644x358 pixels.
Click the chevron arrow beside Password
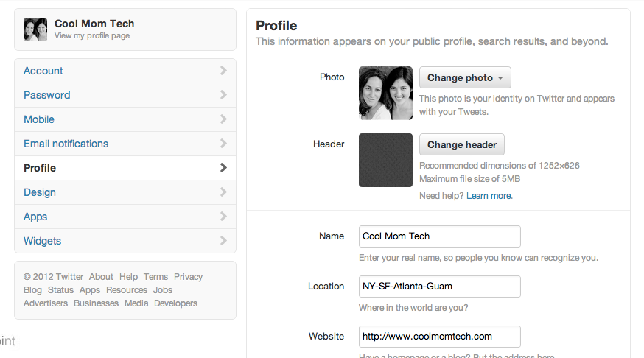[223, 95]
